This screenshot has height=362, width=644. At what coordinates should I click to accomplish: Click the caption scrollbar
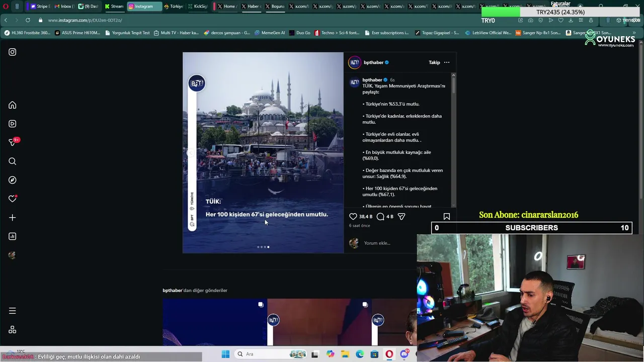click(x=453, y=84)
